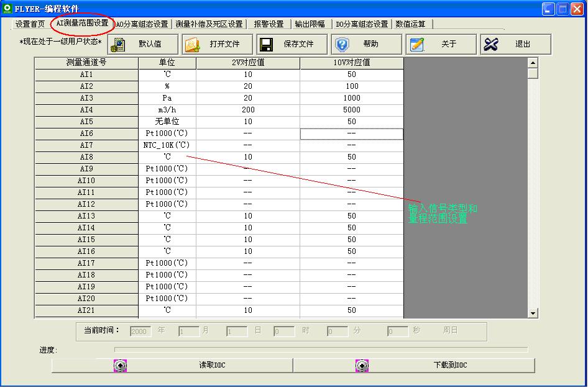The height and width of the screenshot is (388, 588).
Task: Save file using 保存文件 floppy icon
Action: click(267, 45)
